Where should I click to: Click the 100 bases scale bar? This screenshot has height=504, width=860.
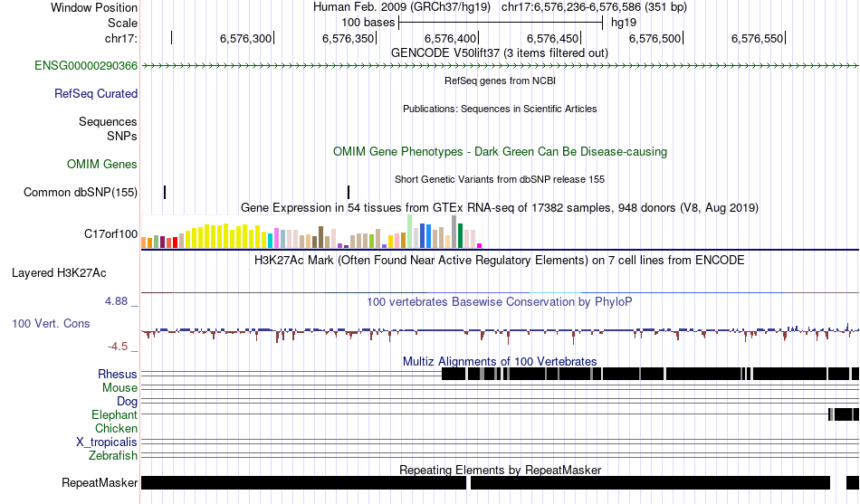[x=501, y=23]
